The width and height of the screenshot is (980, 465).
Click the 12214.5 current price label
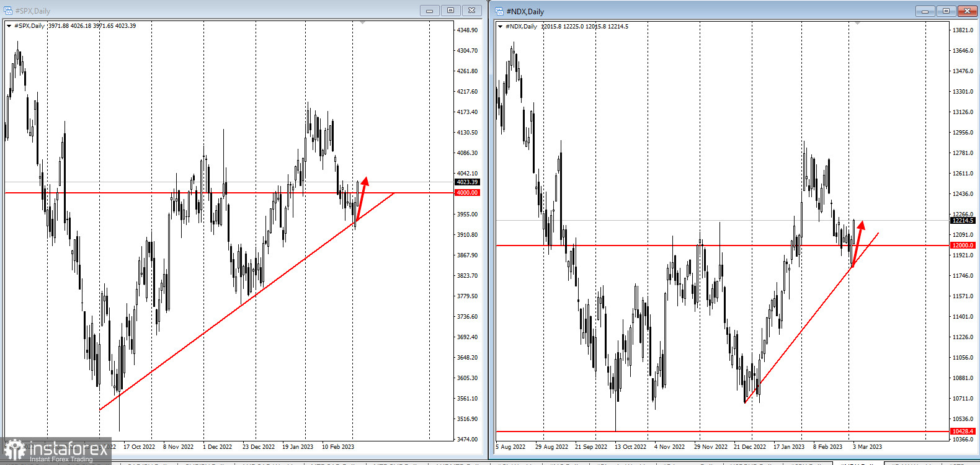pyautogui.click(x=963, y=221)
